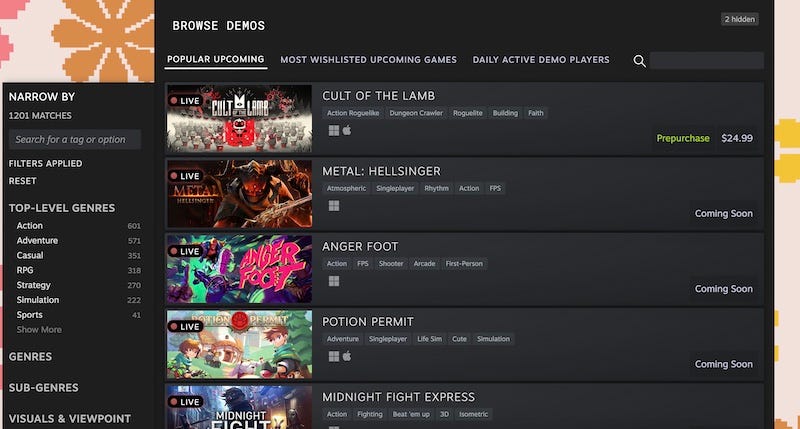Click the Apple icon under Cult of the Lamb
The image size is (800, 429).
[x=347, y=130]
